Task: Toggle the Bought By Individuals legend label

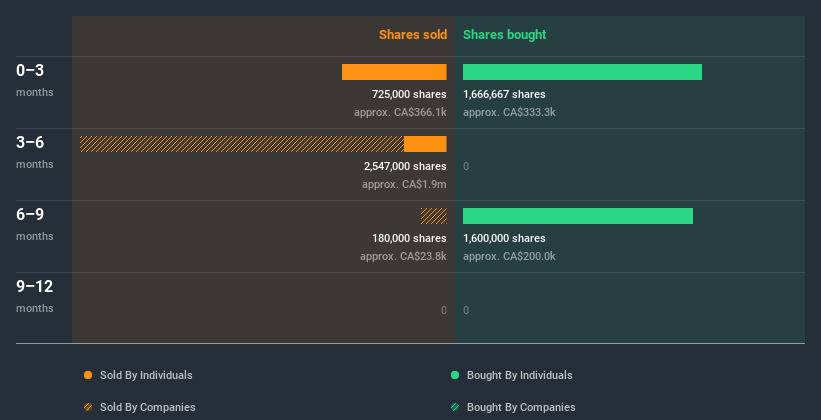Action: pos(519,375)
